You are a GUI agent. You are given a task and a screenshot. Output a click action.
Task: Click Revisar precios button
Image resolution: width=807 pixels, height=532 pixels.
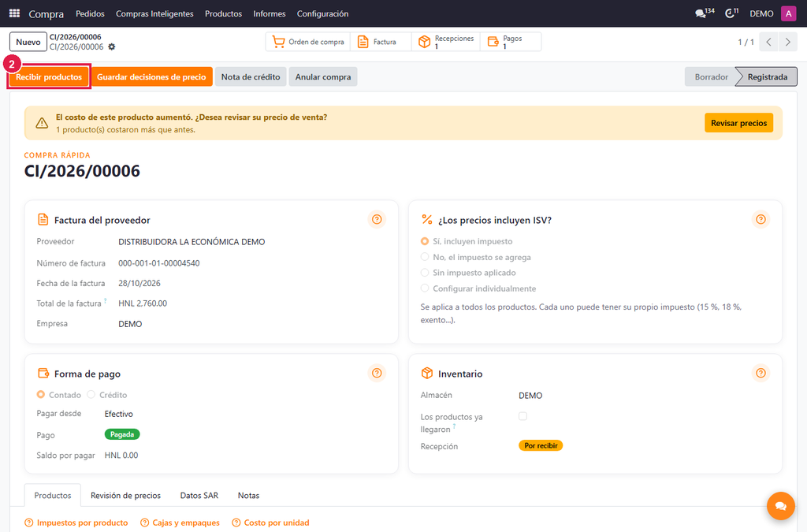738,123
